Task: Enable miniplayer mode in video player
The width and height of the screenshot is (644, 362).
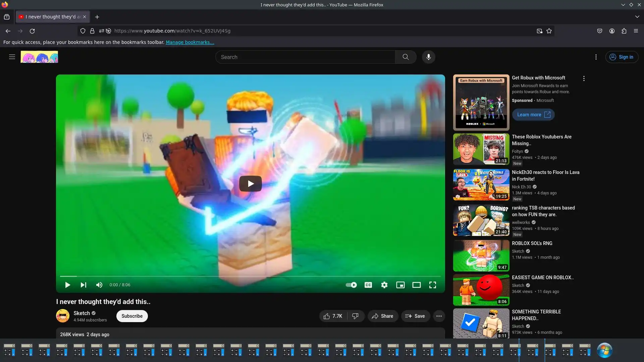Action: pos(400,285)
